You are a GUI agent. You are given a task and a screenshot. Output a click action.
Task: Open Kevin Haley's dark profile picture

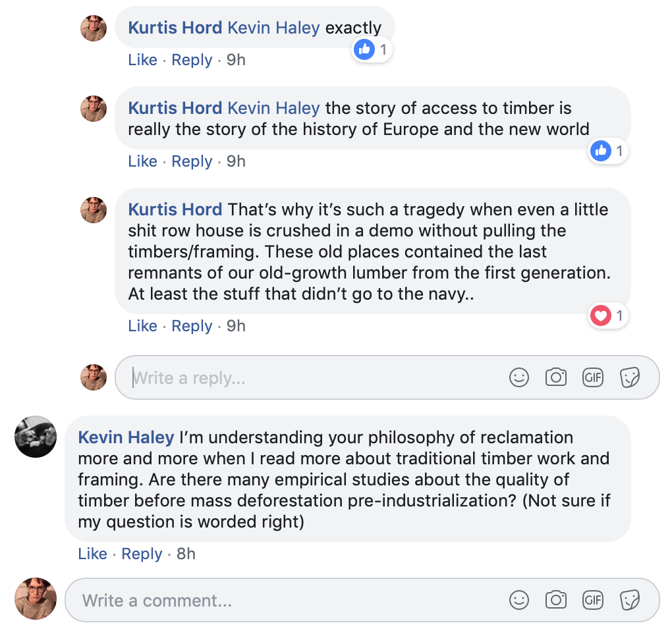point(36,436)
